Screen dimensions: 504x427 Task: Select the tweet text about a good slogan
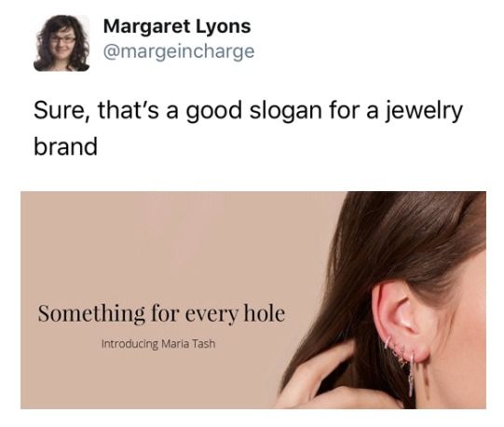[248, 128]
